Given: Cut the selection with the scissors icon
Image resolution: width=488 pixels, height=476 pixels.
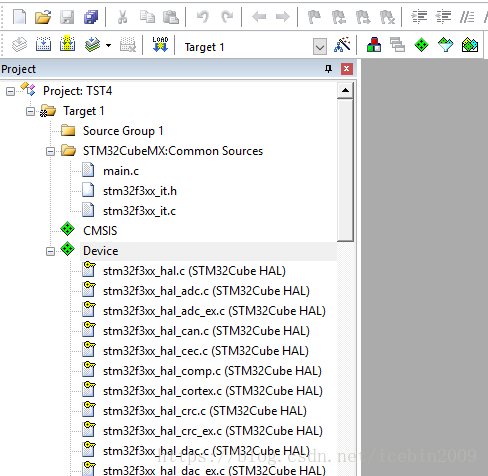Looking at the screenshot, I should (x=122, y=17).
